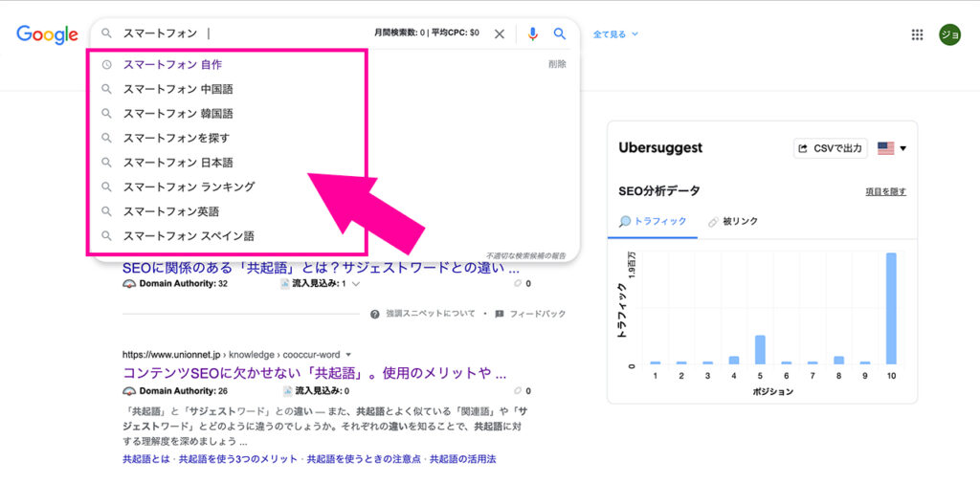Open sitelink 共起語を使うときの注意点

(x=364, y=459)
